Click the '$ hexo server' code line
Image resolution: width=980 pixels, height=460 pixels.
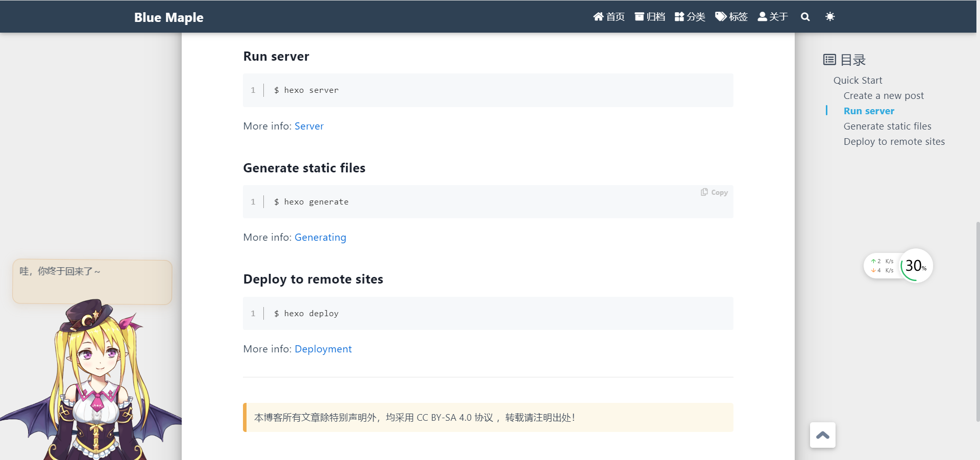[306, 90]
